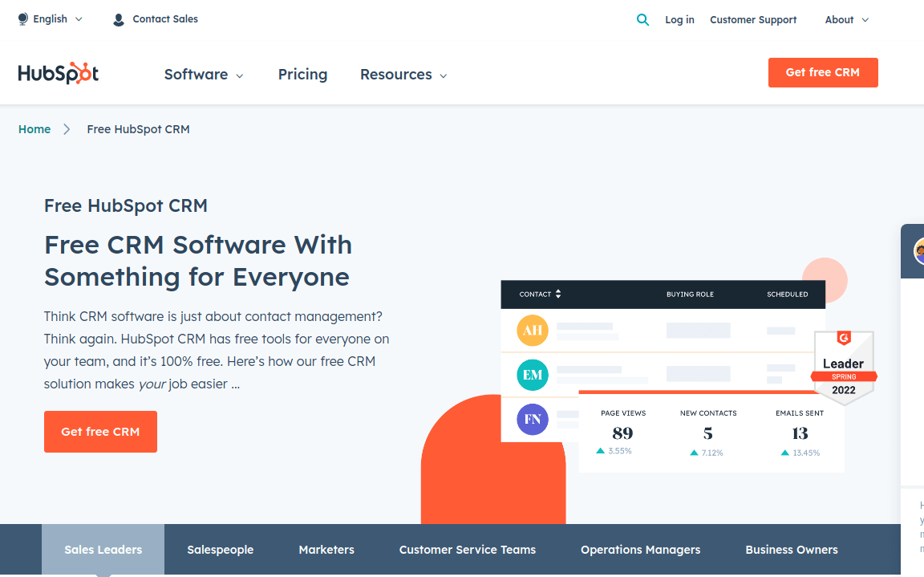
Task: Open the Customer Support link
Action: pos(753,20)
